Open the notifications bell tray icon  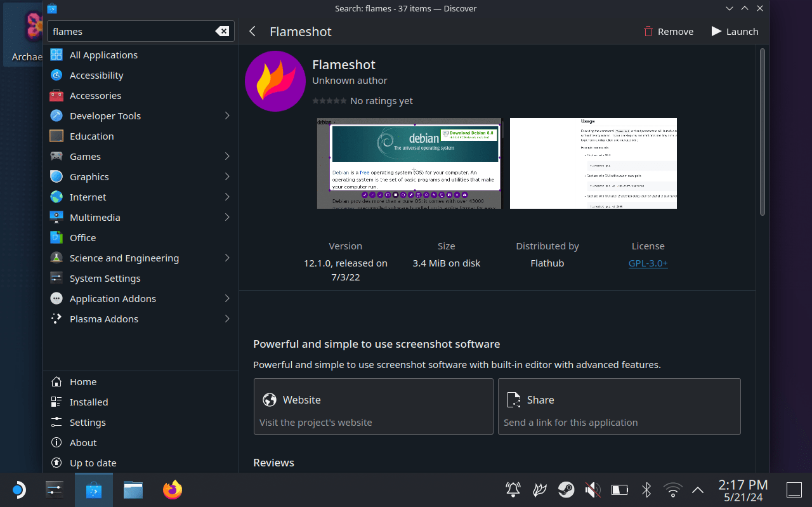point(513,489)
